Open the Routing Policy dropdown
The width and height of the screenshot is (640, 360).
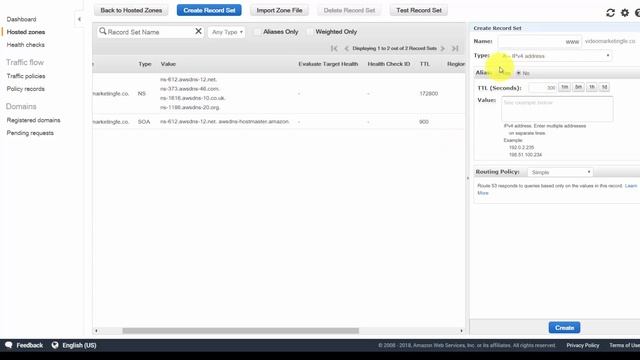(x=560, y=172)
